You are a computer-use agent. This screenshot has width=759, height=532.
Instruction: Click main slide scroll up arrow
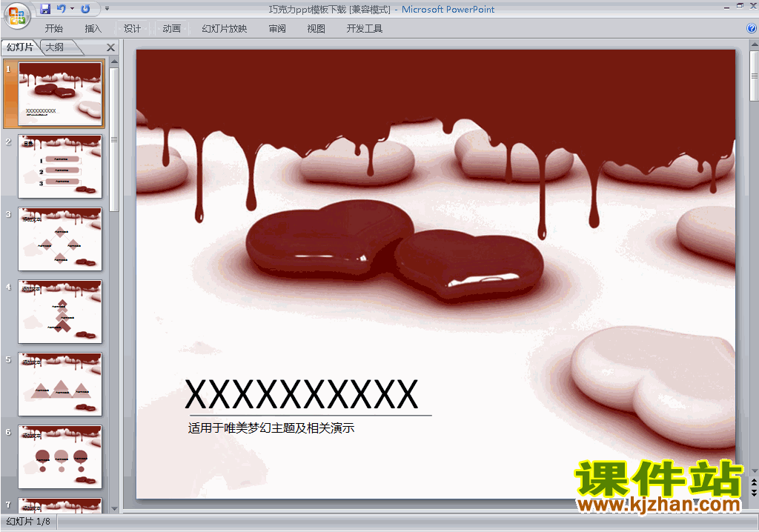754,44
